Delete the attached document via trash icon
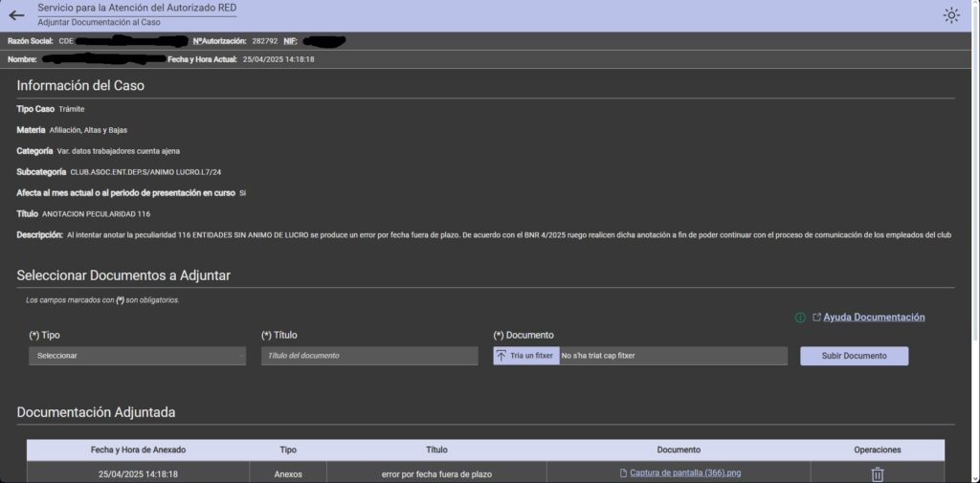Screen dimensions: 980x483 877,474
